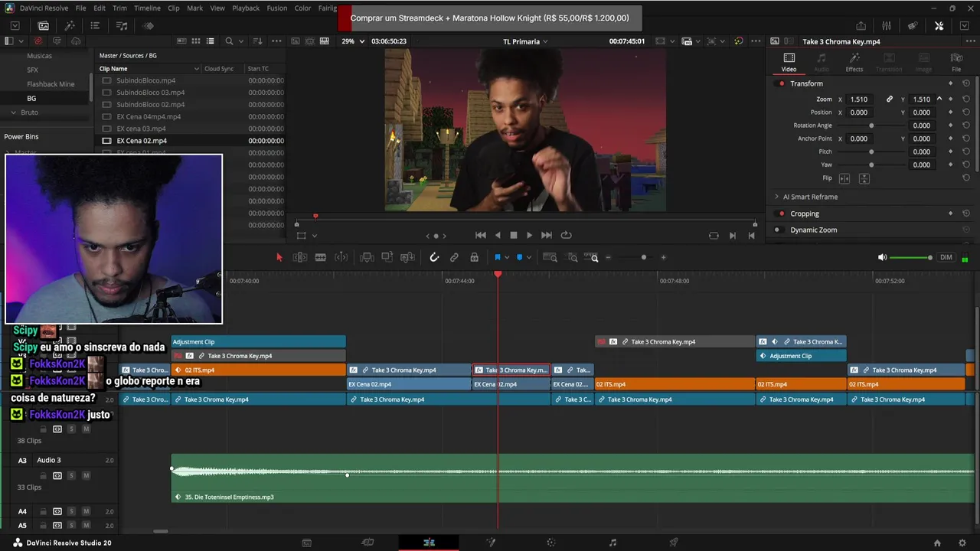Click Flip horizontal icon in Transform
The height and width of the screenshot is (551, 980).
pyautogui.click(x=844, y=178)
